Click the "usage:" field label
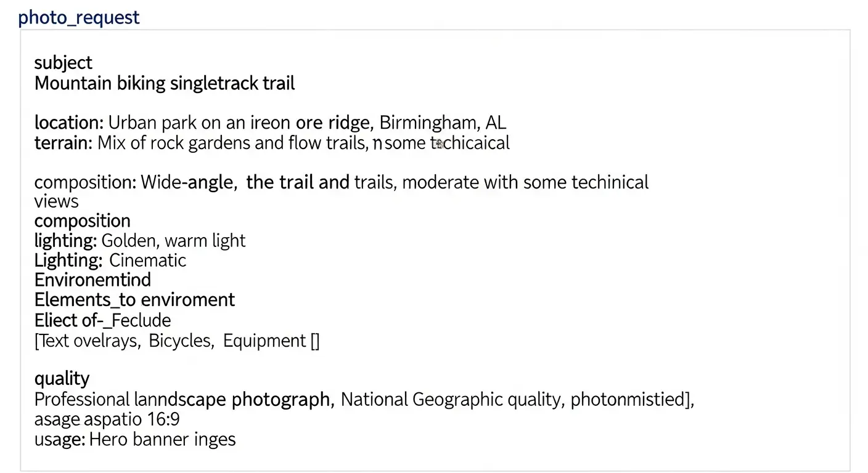The height and width of the screenshot is (473, 868). pyautogui.click(x=59, y=439)
